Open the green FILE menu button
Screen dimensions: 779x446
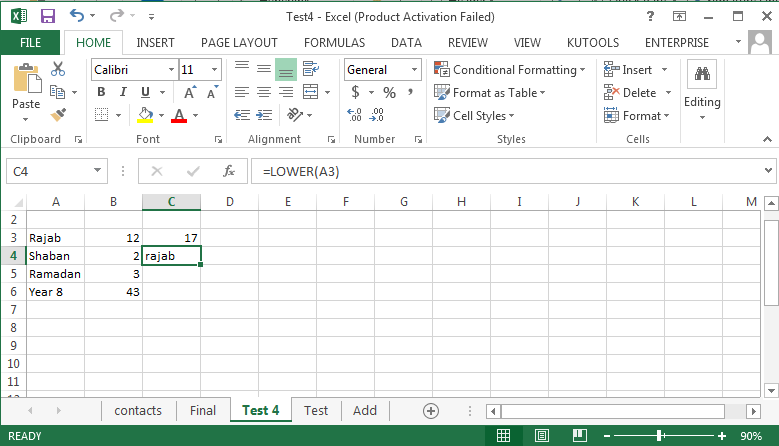(x=30, y=43)
